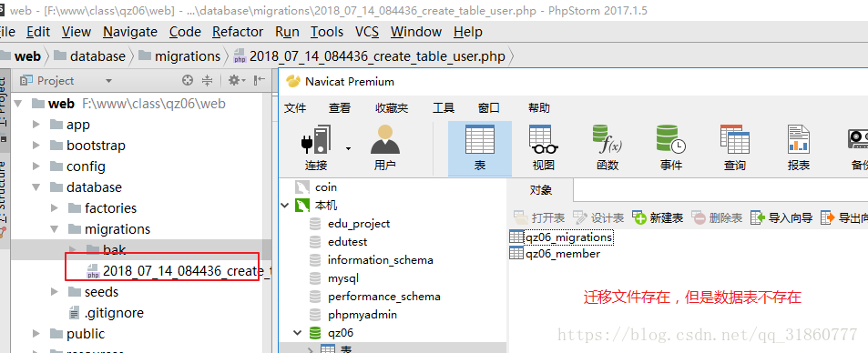Select phpmyadmin database
The height and width of the screenshot is (353, 868).
(x=363, y=315)
